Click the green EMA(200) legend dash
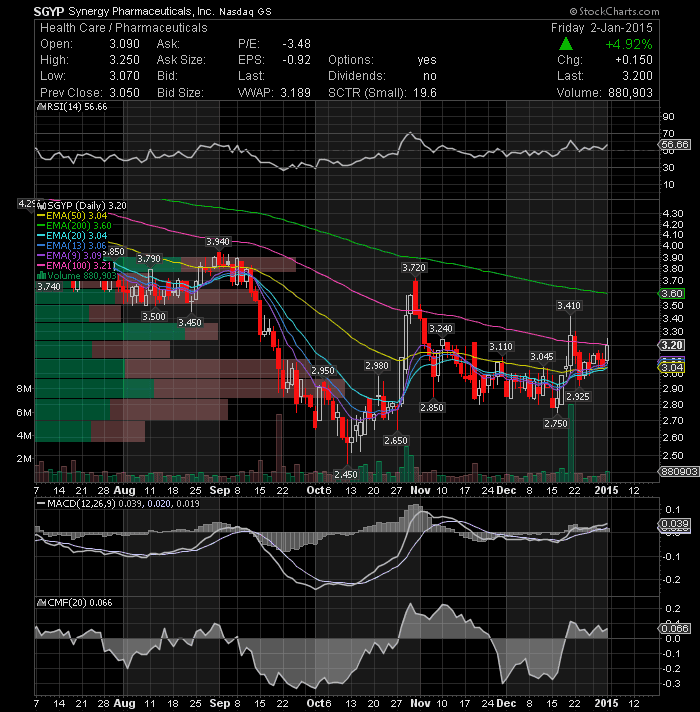The image size is (700, 712). pos(41,226)
